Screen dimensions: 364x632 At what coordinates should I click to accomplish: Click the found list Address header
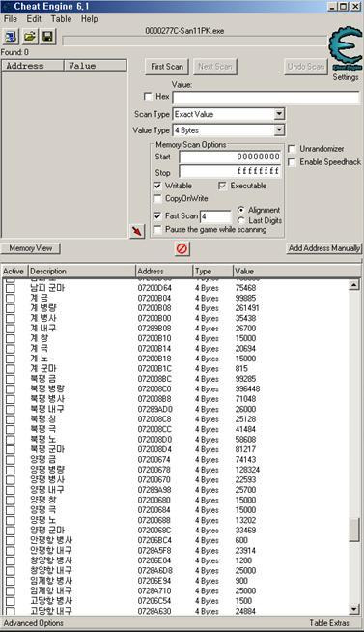pos(33,66)
